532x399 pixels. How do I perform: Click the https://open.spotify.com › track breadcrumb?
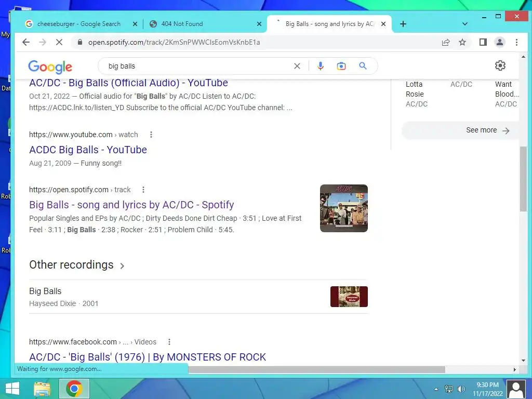pos(79,190)
